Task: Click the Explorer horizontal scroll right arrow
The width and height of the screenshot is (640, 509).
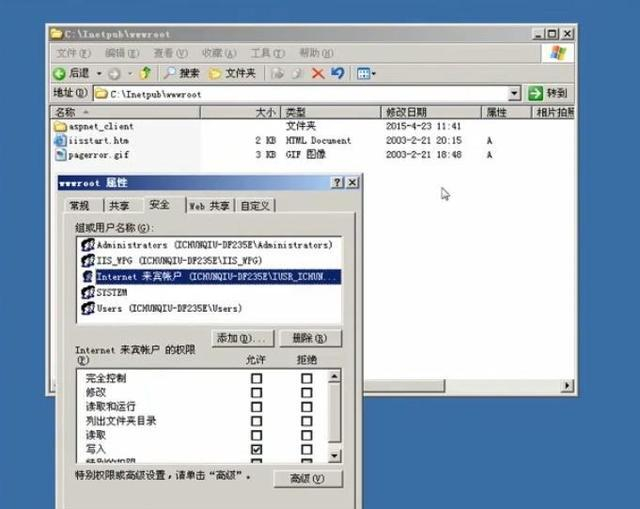Action: [567, 385]
